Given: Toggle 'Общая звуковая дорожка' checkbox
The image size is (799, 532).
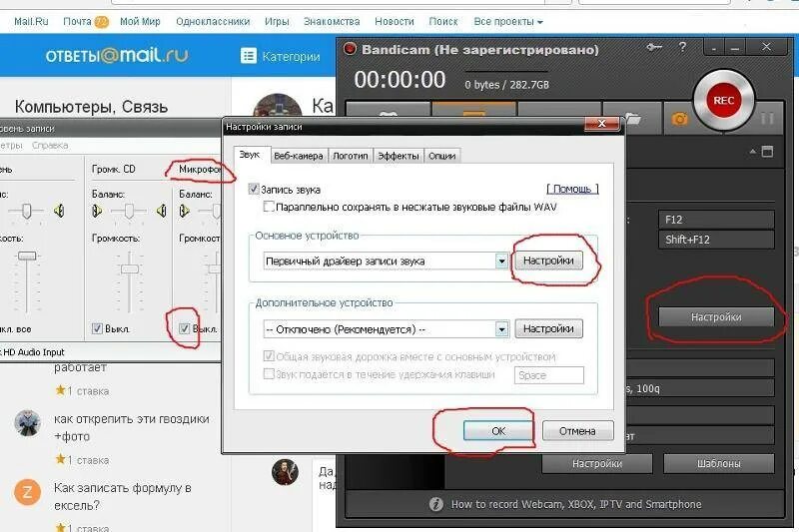Looking at the screenshot, I should pyautogui.click(x=269, y=356).
